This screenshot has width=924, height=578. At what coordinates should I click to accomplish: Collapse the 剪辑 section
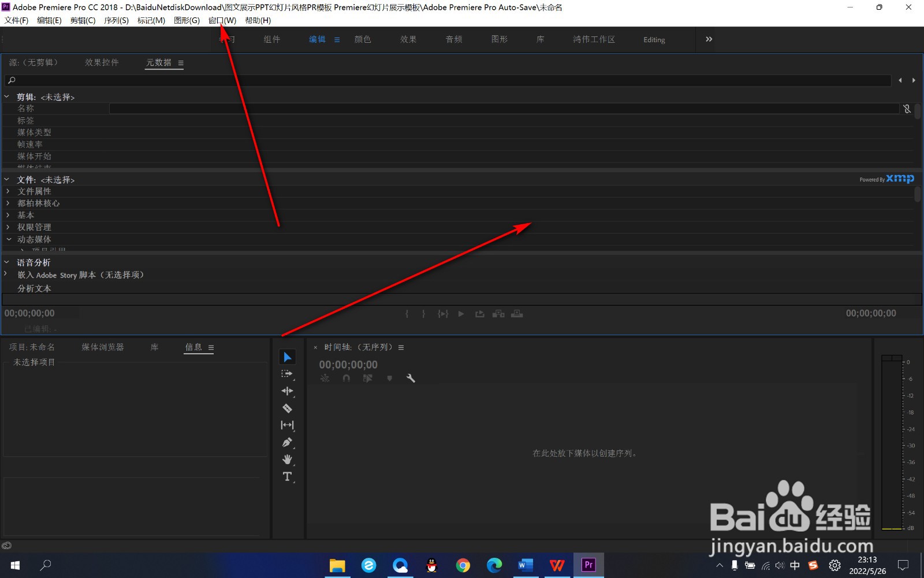click(7, 97)
